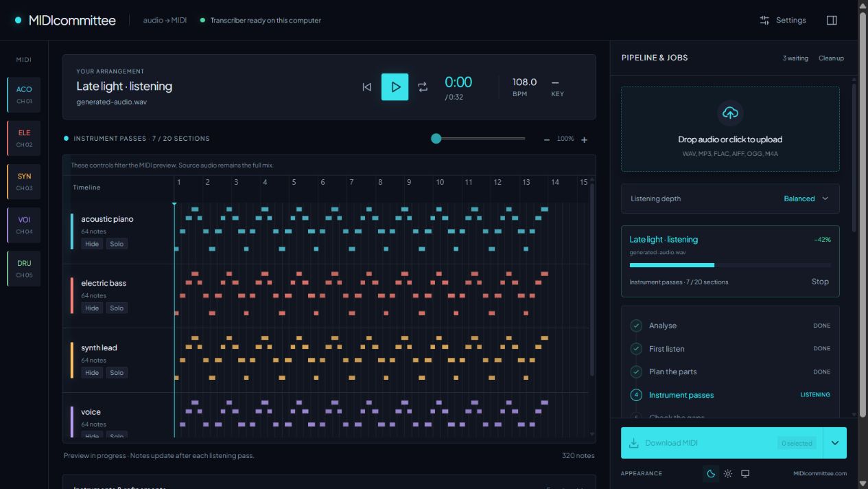868x489 pixels.
Task: Click the Download MIDI button
Action: pos(721,443)
